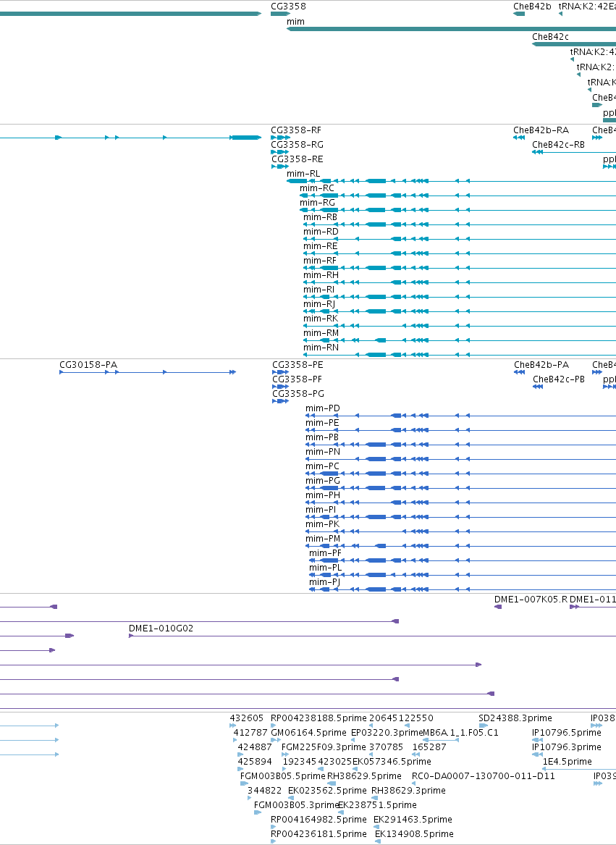Select protein mim-PJ
Screen dimensions: 616x845
coord(324,584)
